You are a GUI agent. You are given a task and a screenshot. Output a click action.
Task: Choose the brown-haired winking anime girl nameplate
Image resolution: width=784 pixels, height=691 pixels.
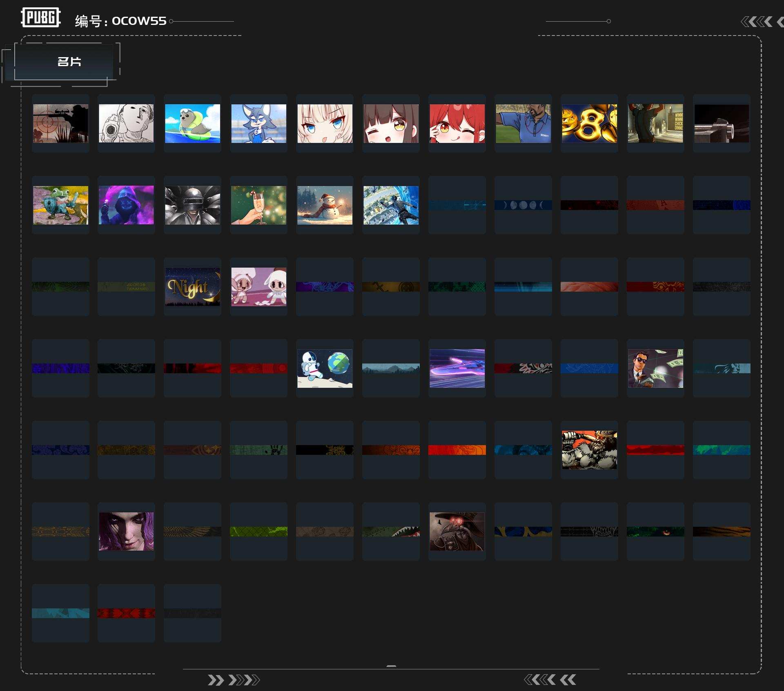coord(391,123)
